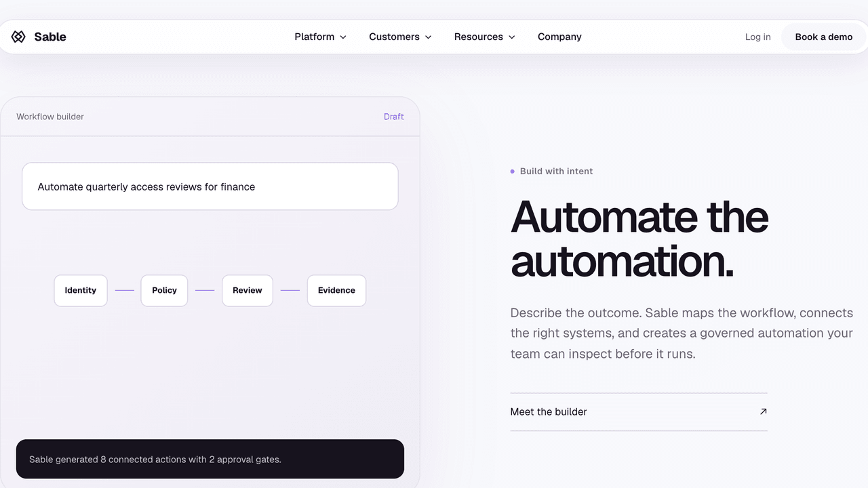The width and height of the screenshot is (868, 488).
Task: Select the Policy workflow node
Action: pyautogui.click(x=164, y=290)
